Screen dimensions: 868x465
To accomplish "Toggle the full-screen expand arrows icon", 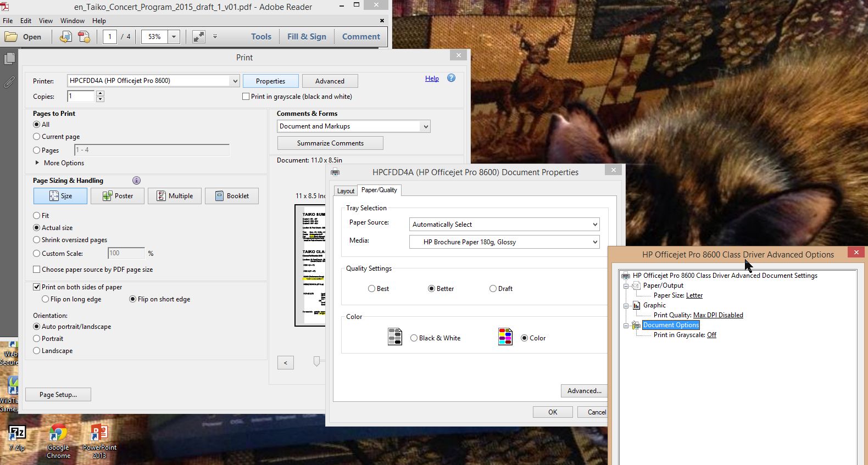I will click(x=198, y=37).
